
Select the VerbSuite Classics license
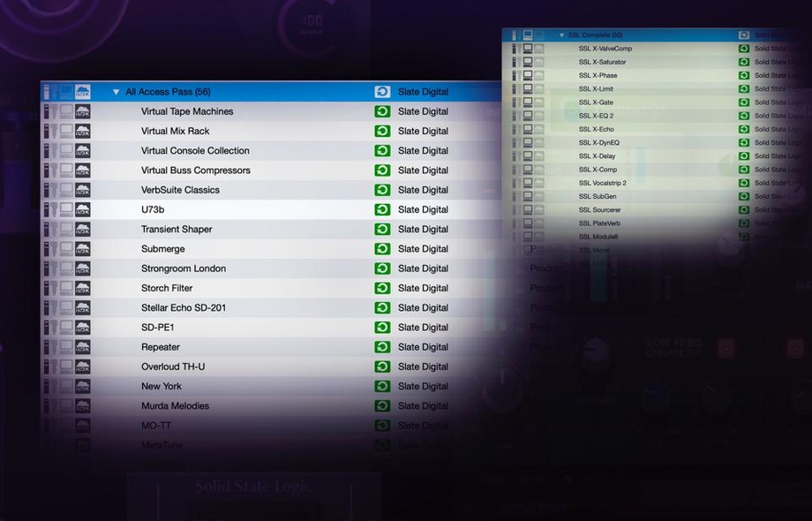180,190
